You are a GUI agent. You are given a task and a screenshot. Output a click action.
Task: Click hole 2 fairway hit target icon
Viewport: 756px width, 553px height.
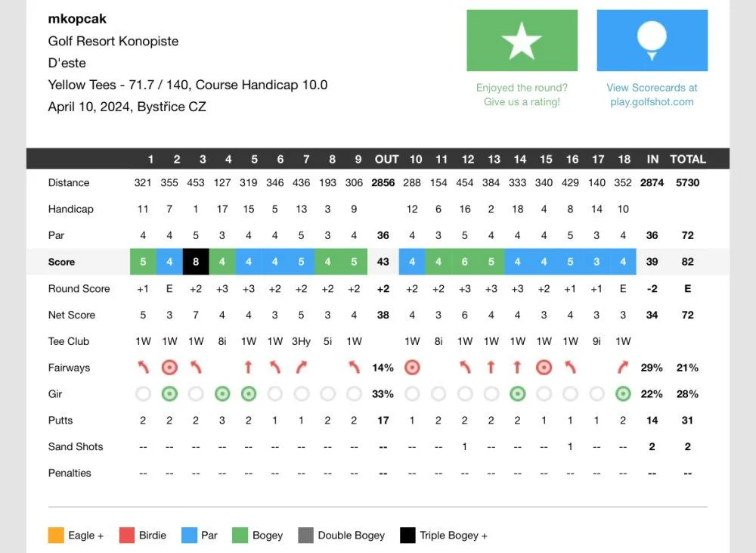coord(169,368)
